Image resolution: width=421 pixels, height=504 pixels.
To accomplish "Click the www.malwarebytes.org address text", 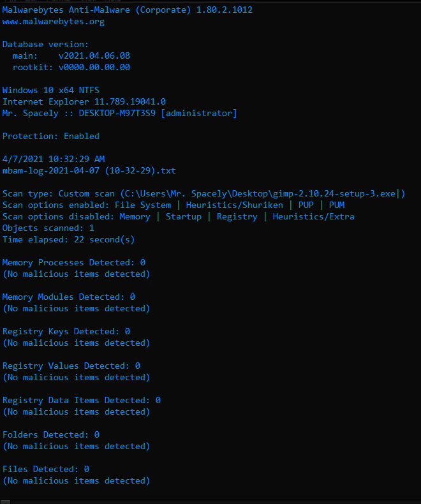I will click(x=54, y=22).
